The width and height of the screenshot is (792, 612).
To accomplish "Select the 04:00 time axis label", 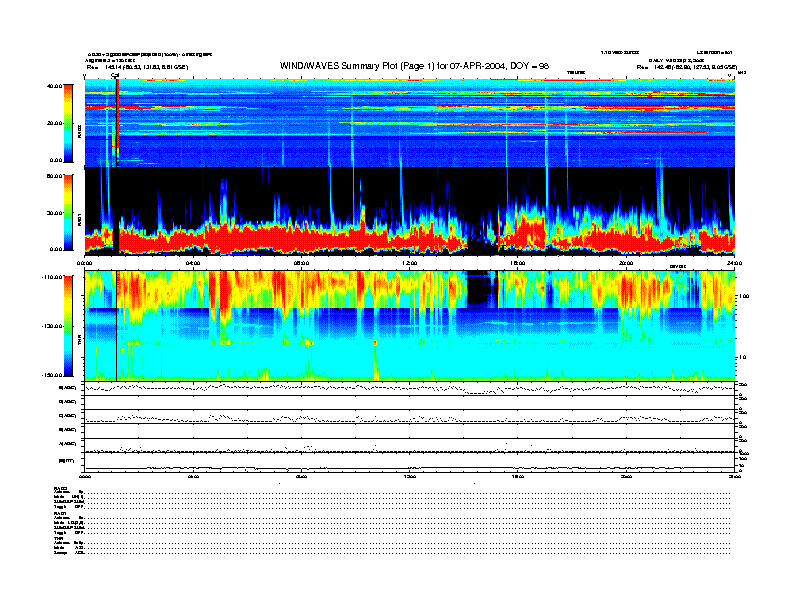I will point(193,263).
